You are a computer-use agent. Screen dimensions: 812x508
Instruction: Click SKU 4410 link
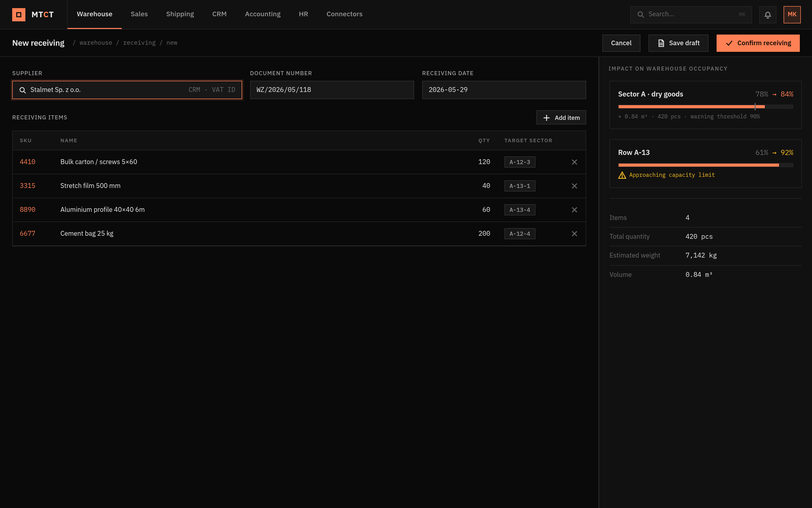coord(27,162)
